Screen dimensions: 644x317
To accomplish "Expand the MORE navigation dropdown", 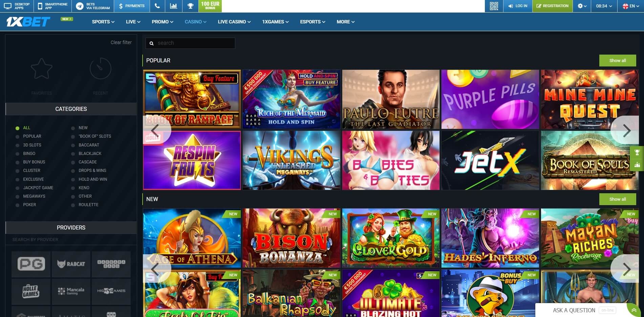I will tap(345, 21).
